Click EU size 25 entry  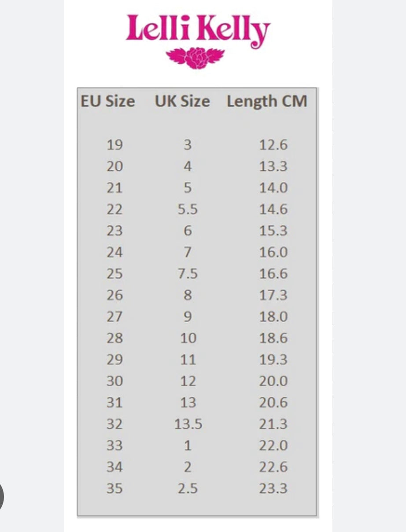[x=114, y=274]
